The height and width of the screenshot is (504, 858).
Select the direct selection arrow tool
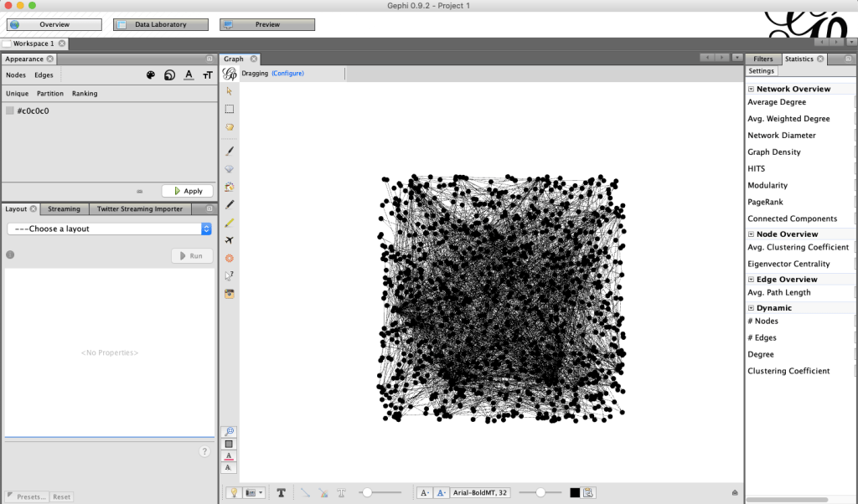230,91
